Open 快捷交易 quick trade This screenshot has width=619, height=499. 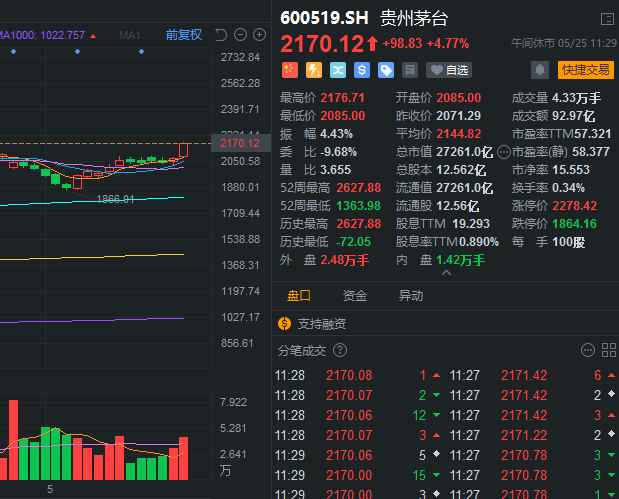[x=586, y=70]
